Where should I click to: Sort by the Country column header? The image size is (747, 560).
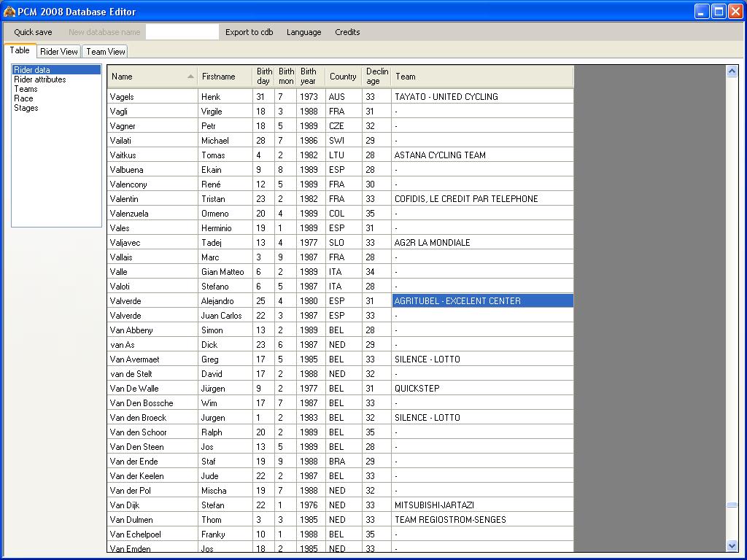coord(343,77)
